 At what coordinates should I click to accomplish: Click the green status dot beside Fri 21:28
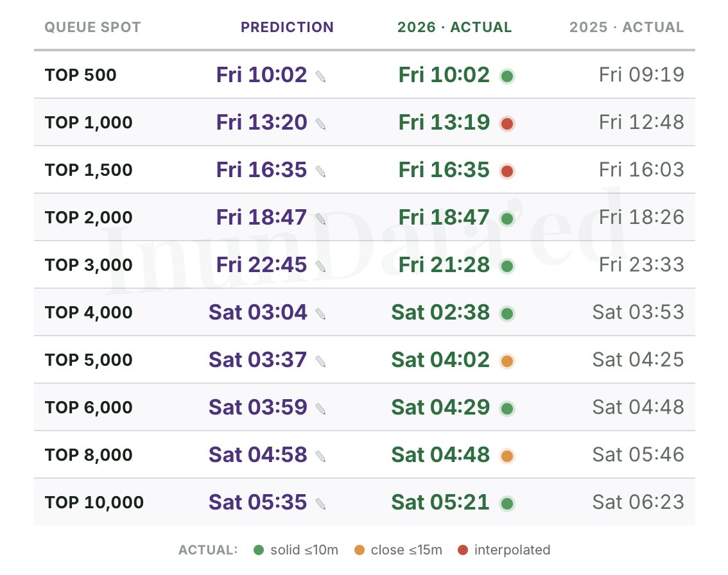[x=507, y=266]
